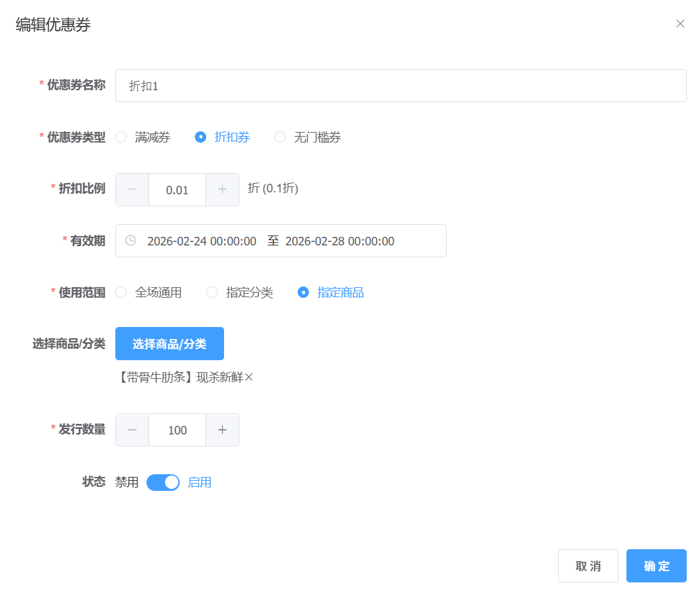This screenshot has width=700, height=593.
Task: Focus the 优惠券名称 text field
Action: point(400,86)
